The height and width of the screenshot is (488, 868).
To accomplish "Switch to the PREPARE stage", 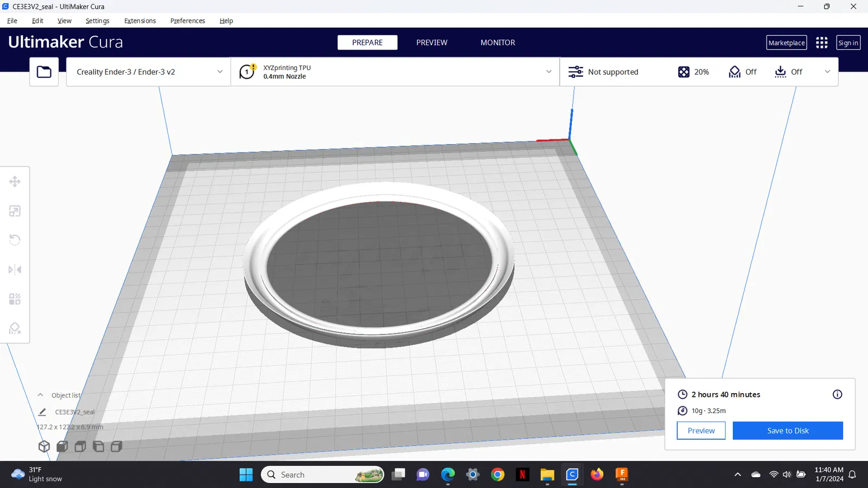I will click(x=367, y=42).
